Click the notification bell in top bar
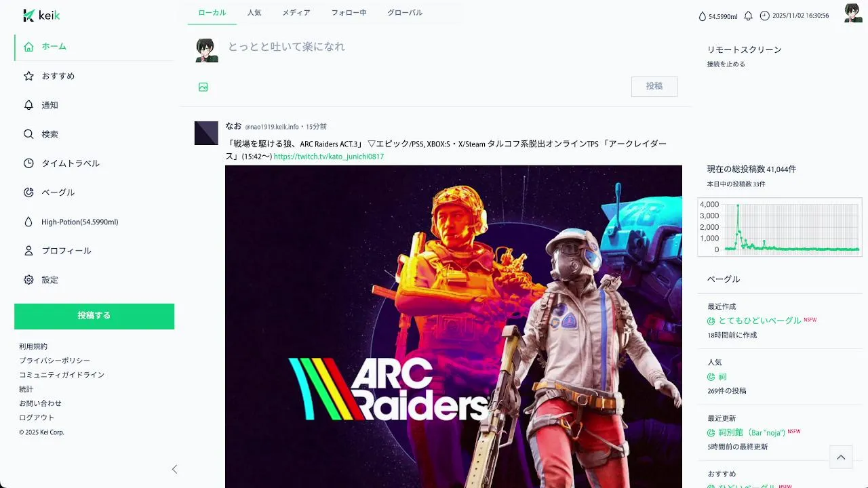This screenshot has width=868, height=488. tap(749, 16)
